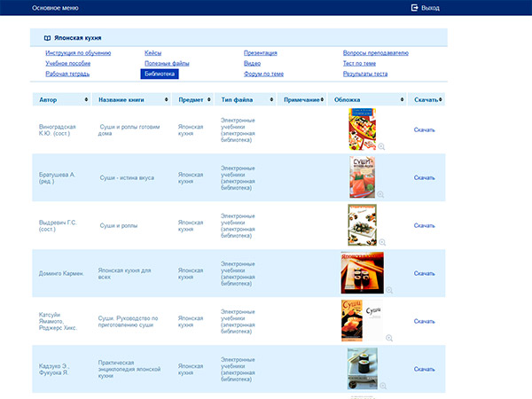
Task: Magnify the Катсуйи Ямамото book cover
Action: (388, 338)
